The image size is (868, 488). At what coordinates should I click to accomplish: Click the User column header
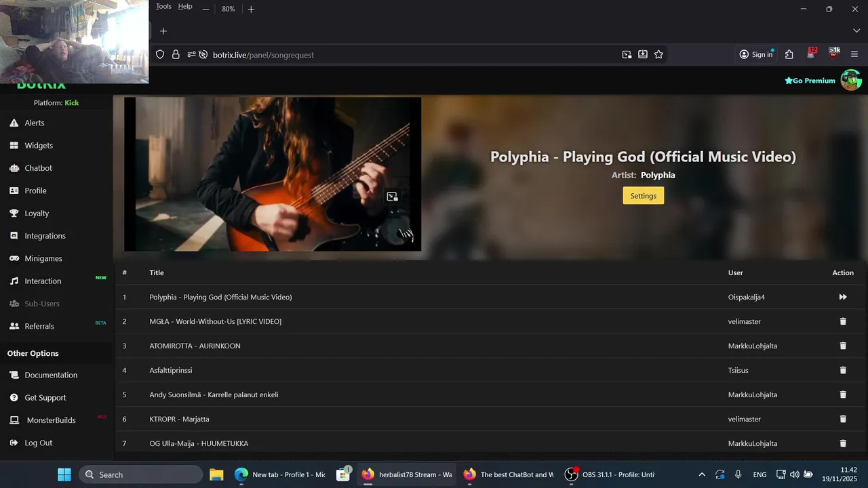point(736,272)
